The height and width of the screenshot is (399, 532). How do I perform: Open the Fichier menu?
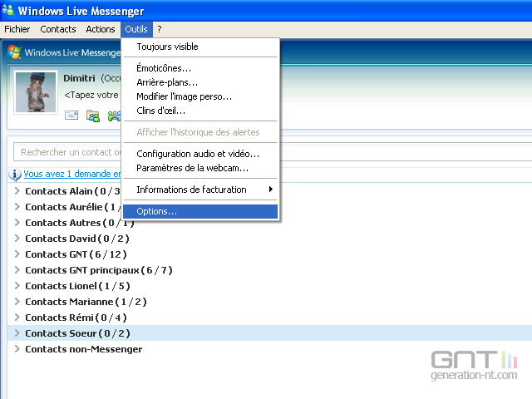pos(17,29)
